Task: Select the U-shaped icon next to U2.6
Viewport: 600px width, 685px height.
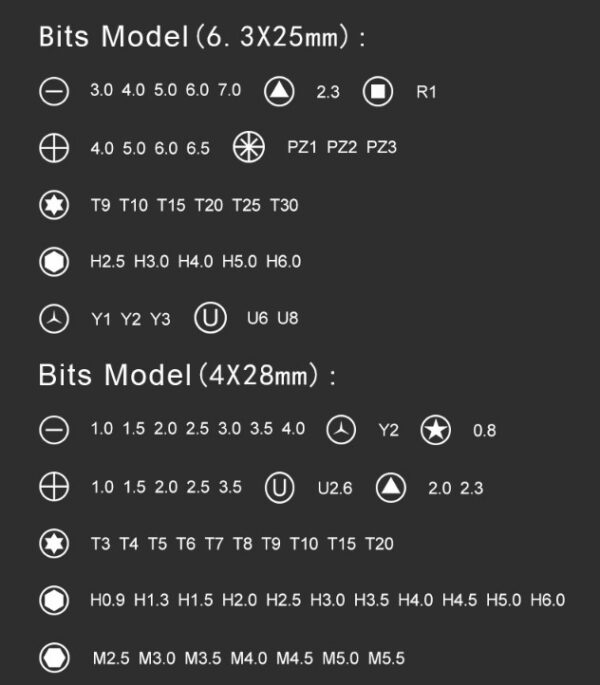Action: click(x=281, y=488)
